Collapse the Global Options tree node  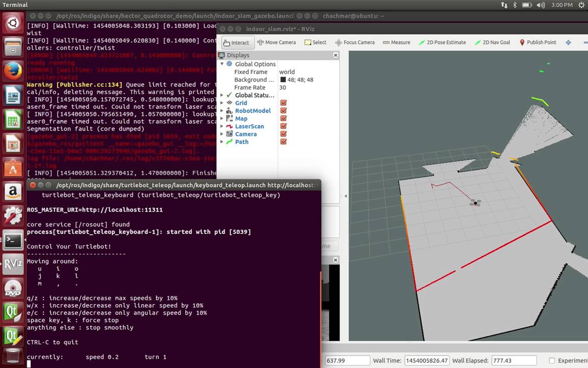tap(222, 64)
